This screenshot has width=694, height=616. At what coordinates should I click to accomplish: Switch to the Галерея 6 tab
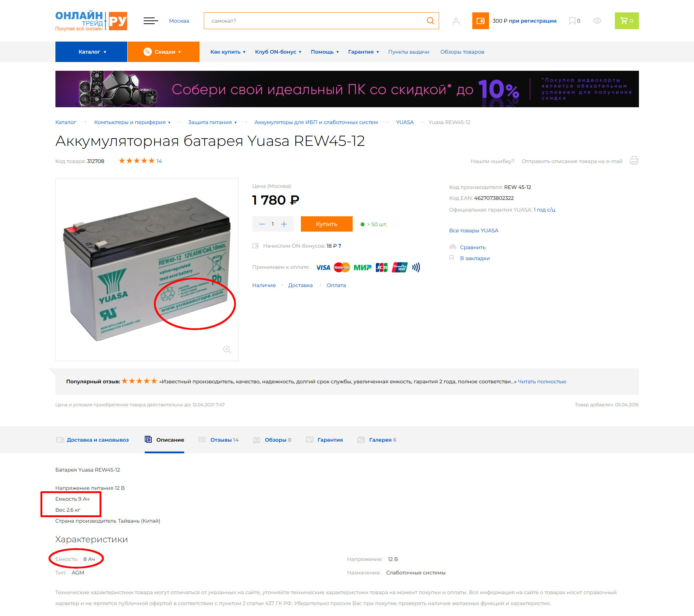point(377,440)
